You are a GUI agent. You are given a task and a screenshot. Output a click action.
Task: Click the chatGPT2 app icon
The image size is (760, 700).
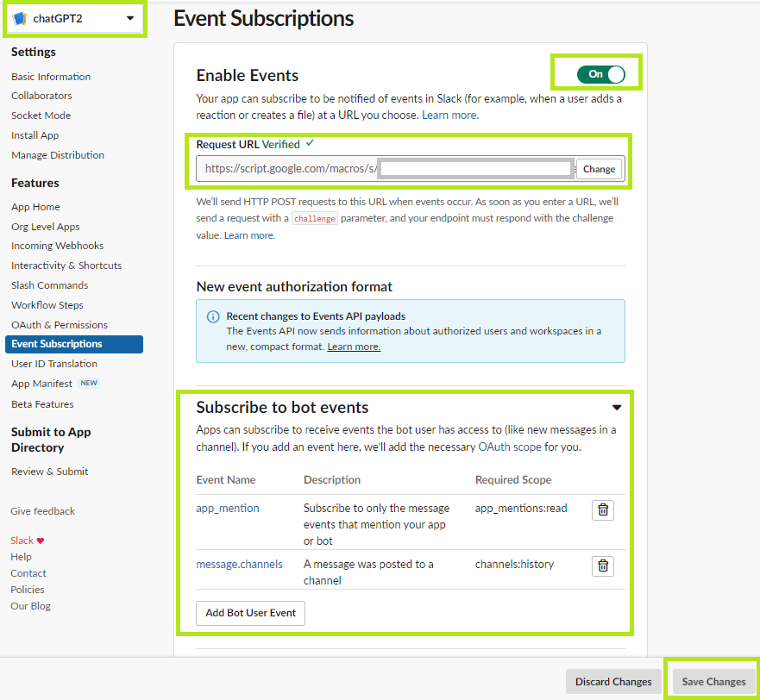21,18
